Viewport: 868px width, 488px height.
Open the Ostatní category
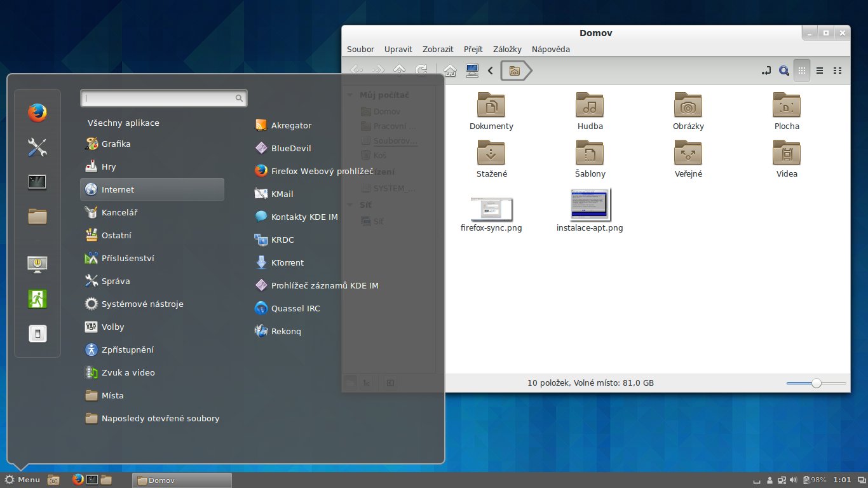click(152, 235)
